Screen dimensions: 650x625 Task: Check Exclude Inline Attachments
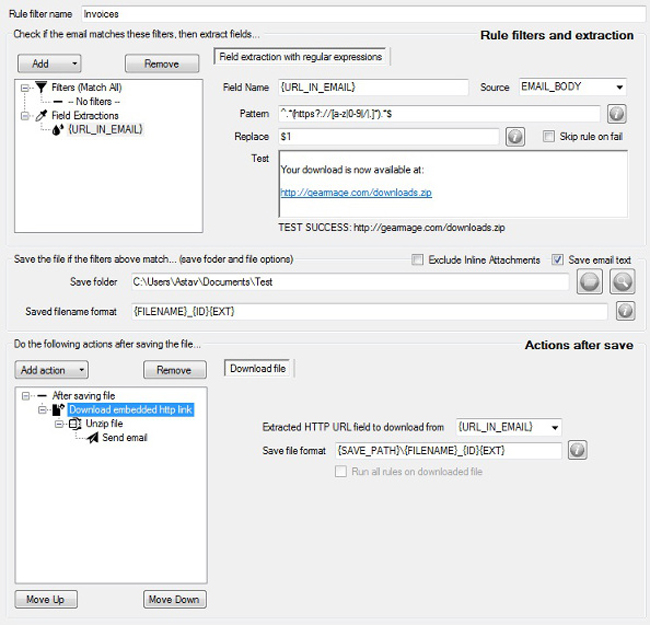[x=420, y=260]
